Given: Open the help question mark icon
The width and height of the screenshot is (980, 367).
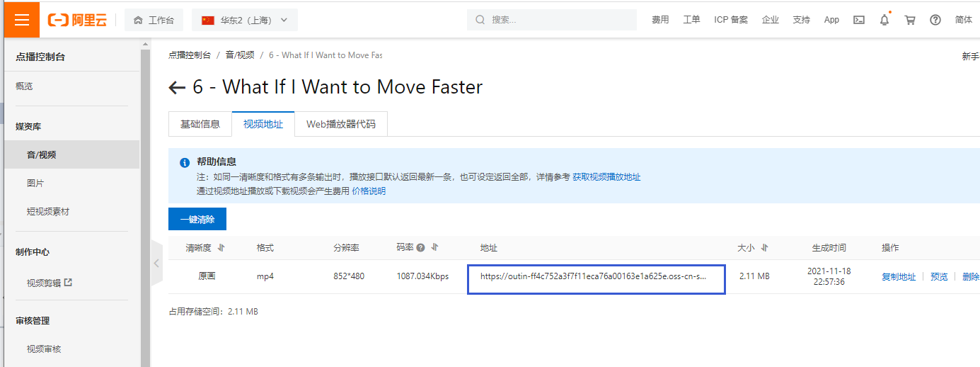Looking at the screenshot, I should point(935,20).
